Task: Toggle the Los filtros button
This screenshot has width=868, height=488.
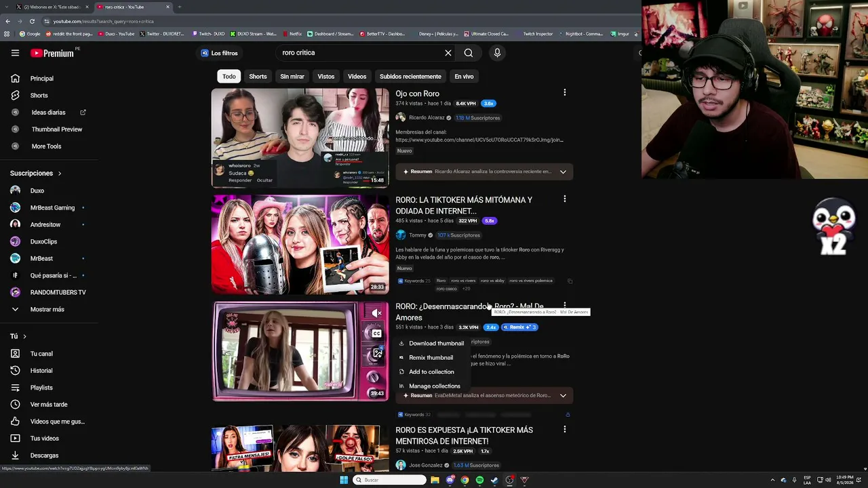Action: coord(220,53)
